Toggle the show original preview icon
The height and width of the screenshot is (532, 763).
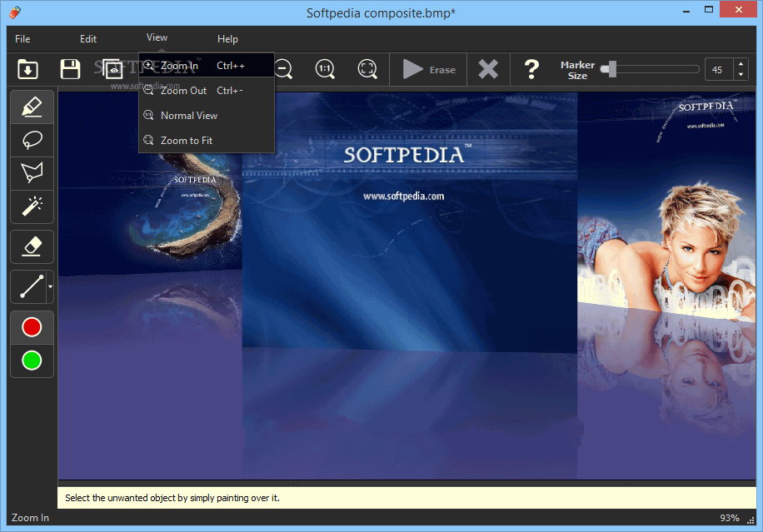pos(113,69)
